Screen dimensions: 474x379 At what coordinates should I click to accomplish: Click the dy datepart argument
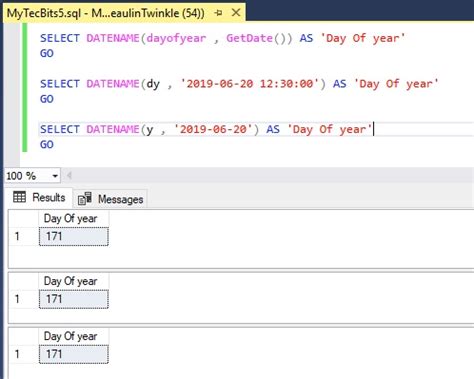coord(153,84)
